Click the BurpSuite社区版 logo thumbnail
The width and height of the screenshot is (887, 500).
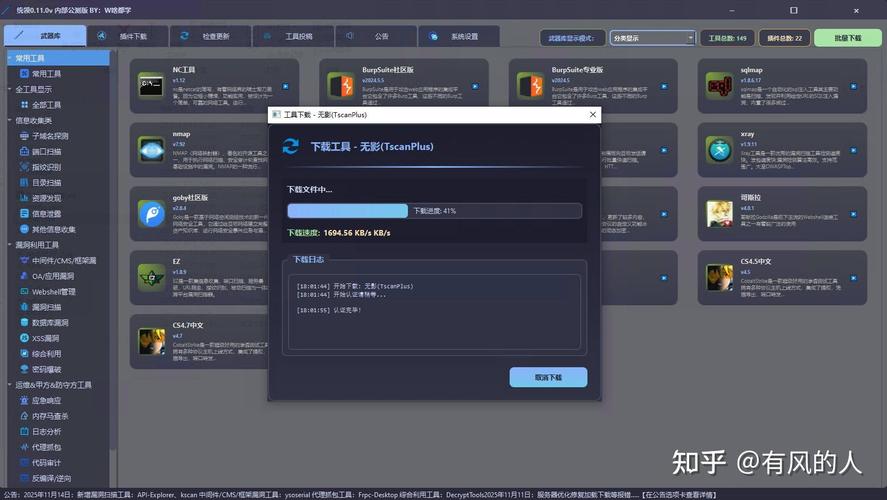[341, 86]
